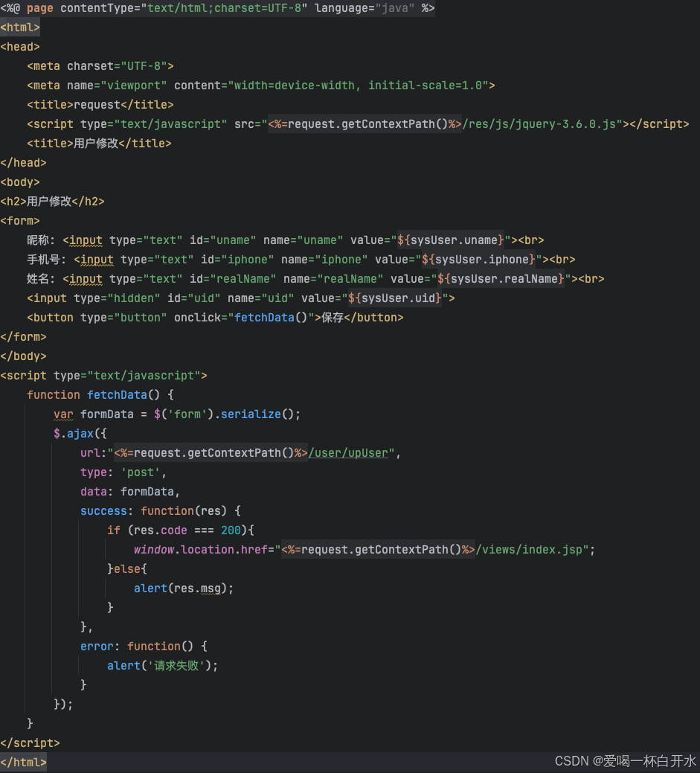Viewport: 700px width, 773px height.
Task: Click fetchData() in the button onclick
Action: pos(271,318)
